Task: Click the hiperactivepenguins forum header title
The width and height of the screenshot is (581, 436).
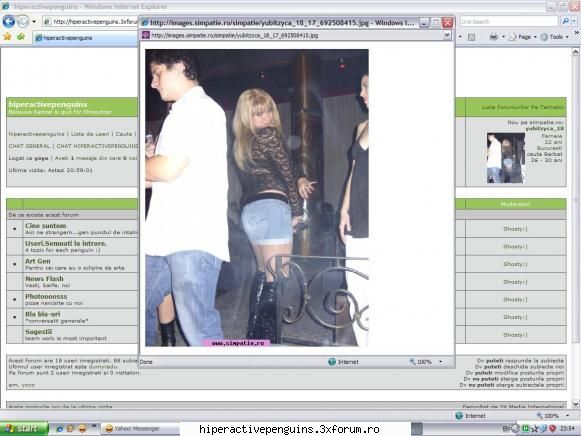Action: pyautogui.click(x=48, y=104)
